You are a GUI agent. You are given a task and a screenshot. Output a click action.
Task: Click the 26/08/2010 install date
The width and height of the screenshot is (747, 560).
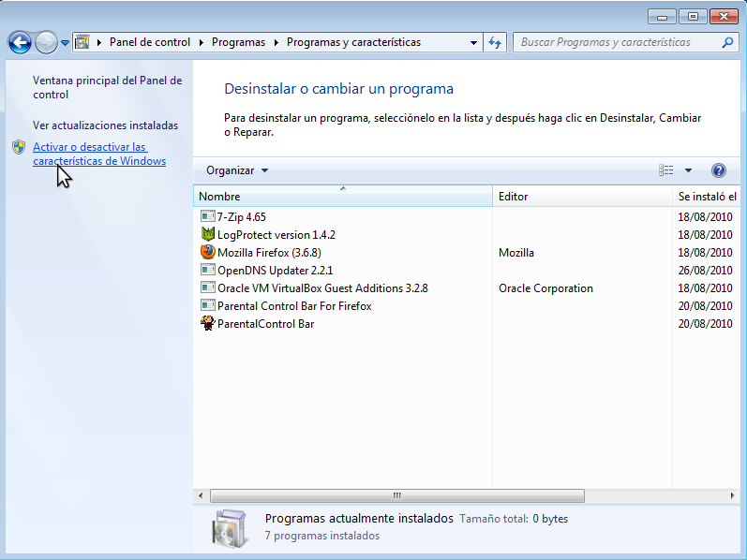(705, 271)
